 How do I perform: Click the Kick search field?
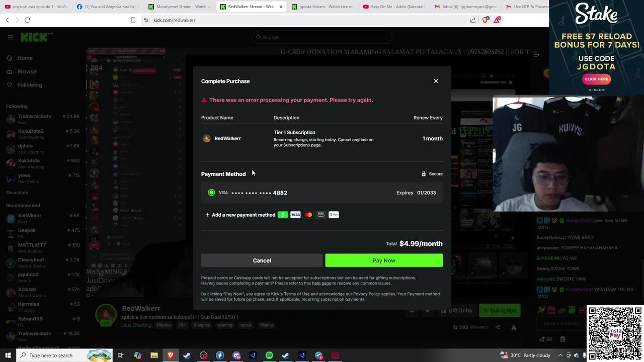(322, 37)
